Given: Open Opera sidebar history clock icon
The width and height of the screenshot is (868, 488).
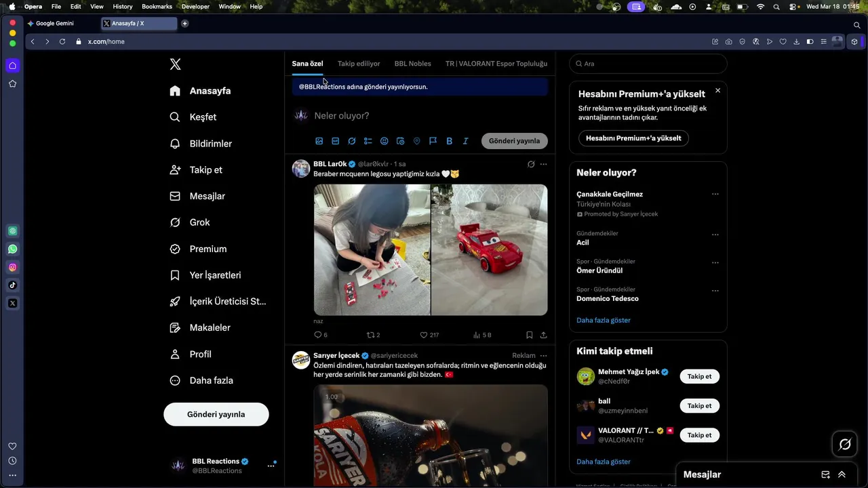Looking at the screenshot, I should coord(12,461).
